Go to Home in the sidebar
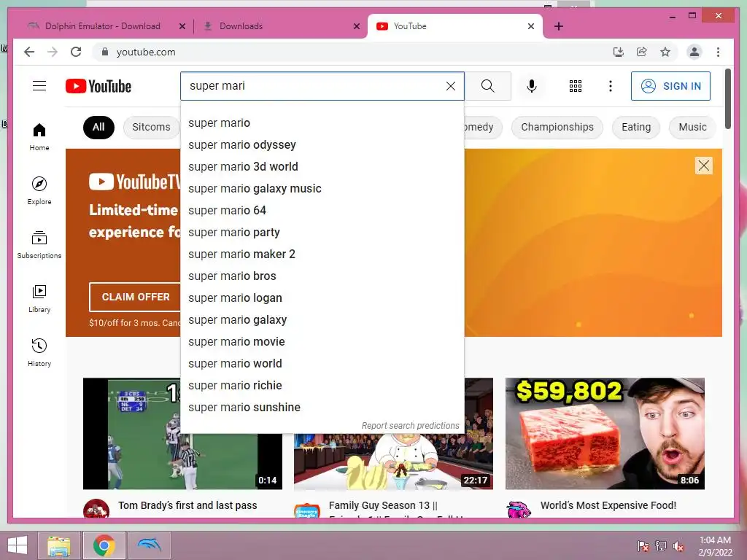This screenshot has width=747, height=560. (39, 137)
